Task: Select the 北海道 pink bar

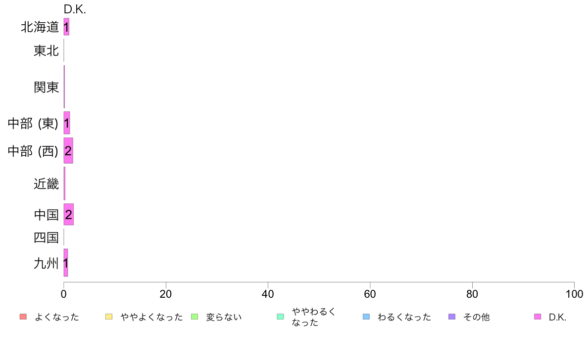Action: click(x=66, y=27)
